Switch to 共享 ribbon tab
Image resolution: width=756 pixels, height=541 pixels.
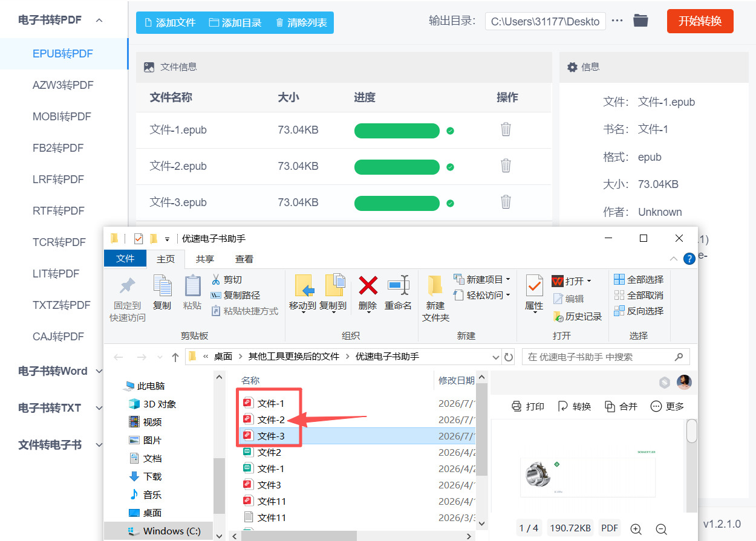click(x=205, y=259)
